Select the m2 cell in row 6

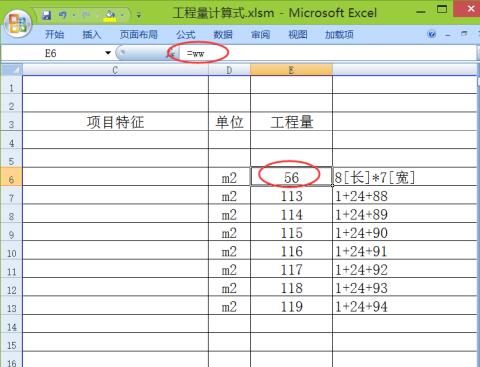coord(229,177)
